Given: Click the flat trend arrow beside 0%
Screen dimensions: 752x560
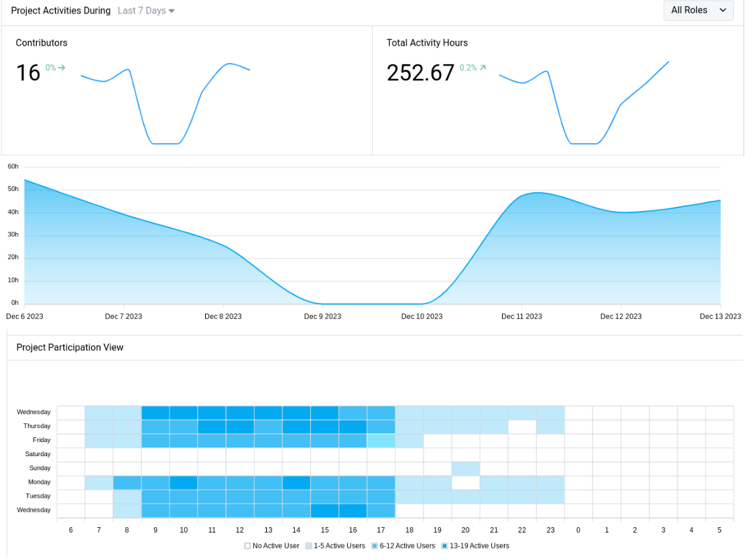Looking at the screenshot, I should 62,68.
